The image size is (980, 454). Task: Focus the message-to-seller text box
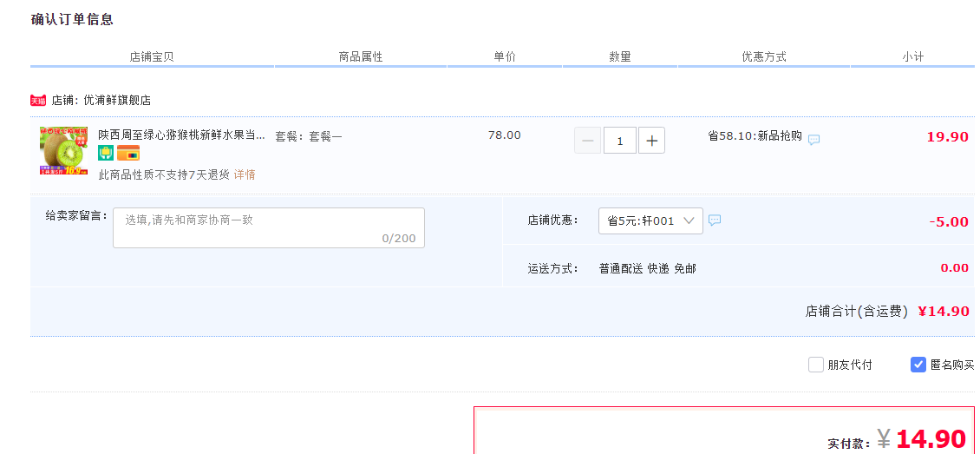click(x=269, y=227)
